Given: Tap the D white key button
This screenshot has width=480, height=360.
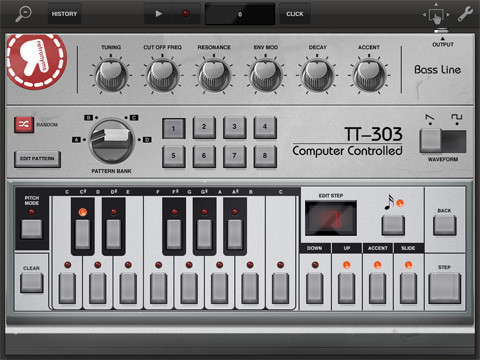Looking at the screenshot, I should coord(98,288).
